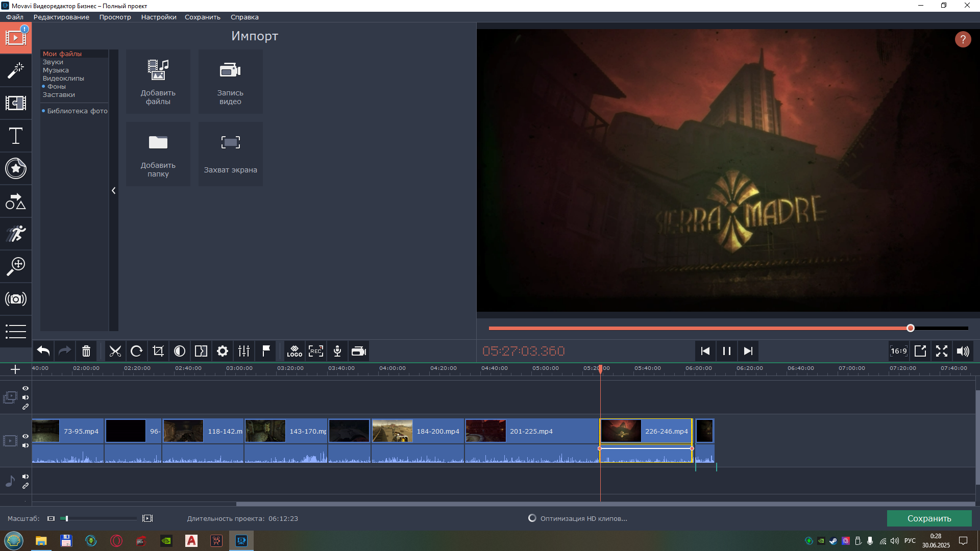
Task: Open help with the question mark
Action: pos(963,39)
